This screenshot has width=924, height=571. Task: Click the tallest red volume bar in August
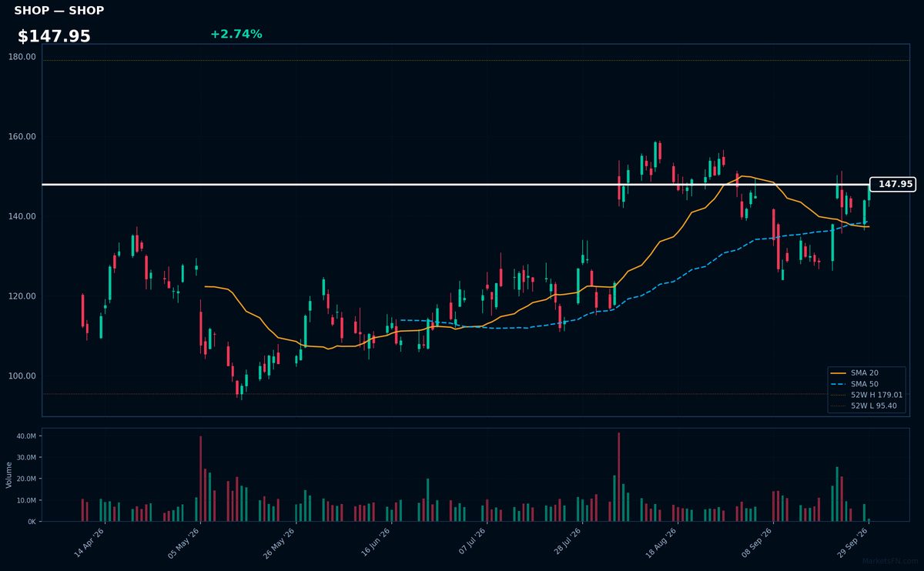point(618,477)
